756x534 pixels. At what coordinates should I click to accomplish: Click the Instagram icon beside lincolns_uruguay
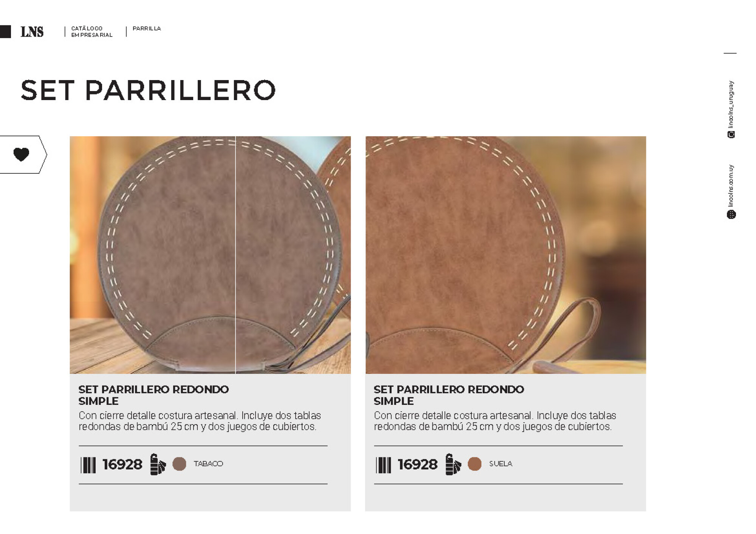click(731, 134)
